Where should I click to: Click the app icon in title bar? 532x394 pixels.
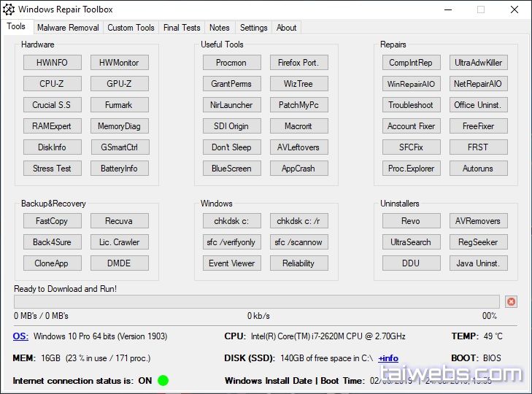click(9, 9)
